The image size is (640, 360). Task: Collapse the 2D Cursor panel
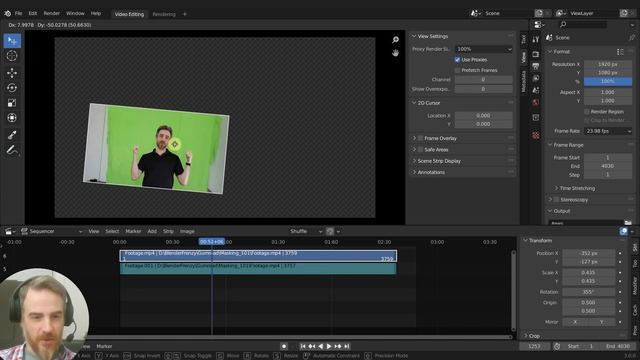point(429,103)
